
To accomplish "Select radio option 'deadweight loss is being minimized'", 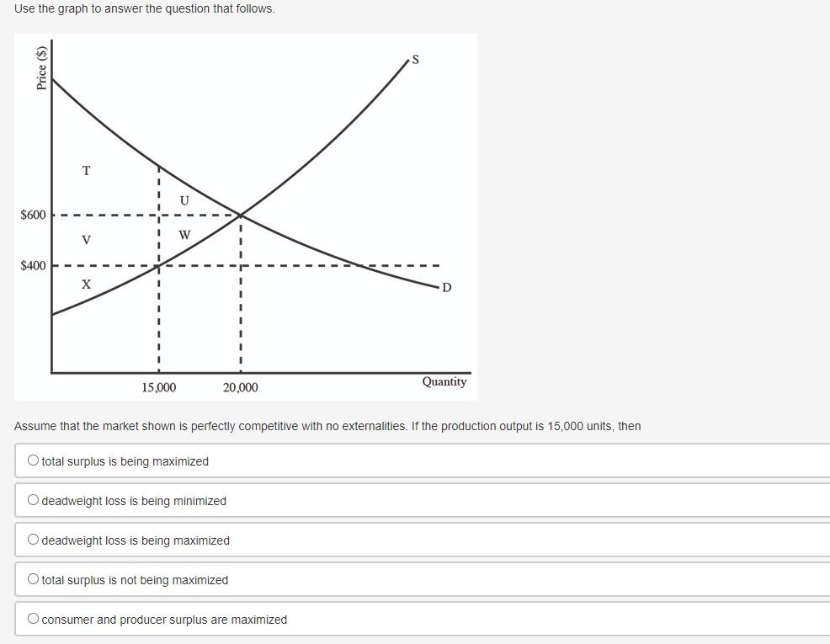I will click(32, 500).
